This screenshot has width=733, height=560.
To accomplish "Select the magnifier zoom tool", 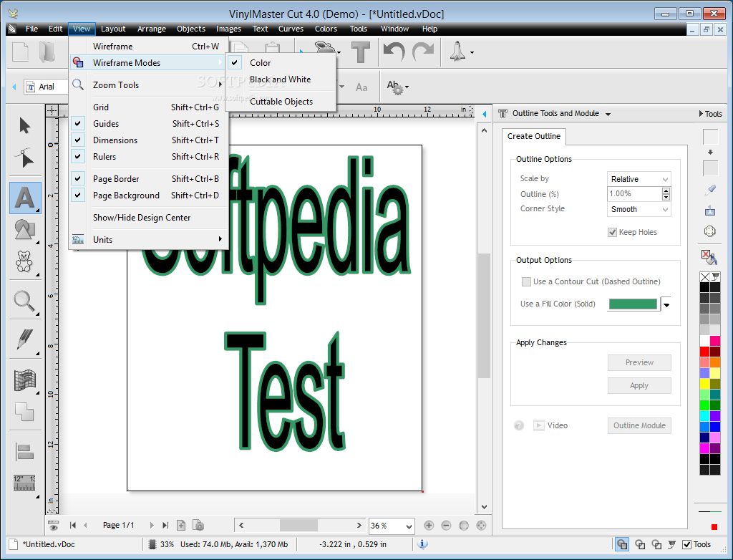I will [x=24, y=301].
